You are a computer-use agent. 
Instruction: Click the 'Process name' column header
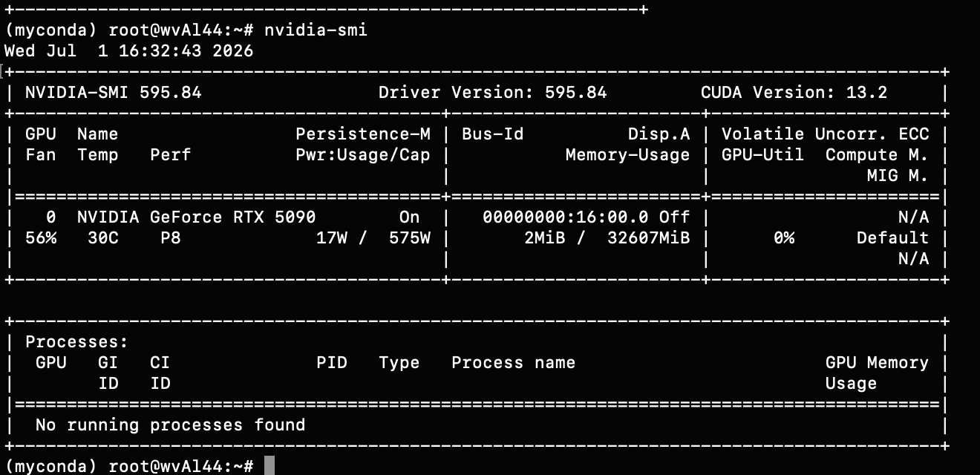(x=514, y=363)
